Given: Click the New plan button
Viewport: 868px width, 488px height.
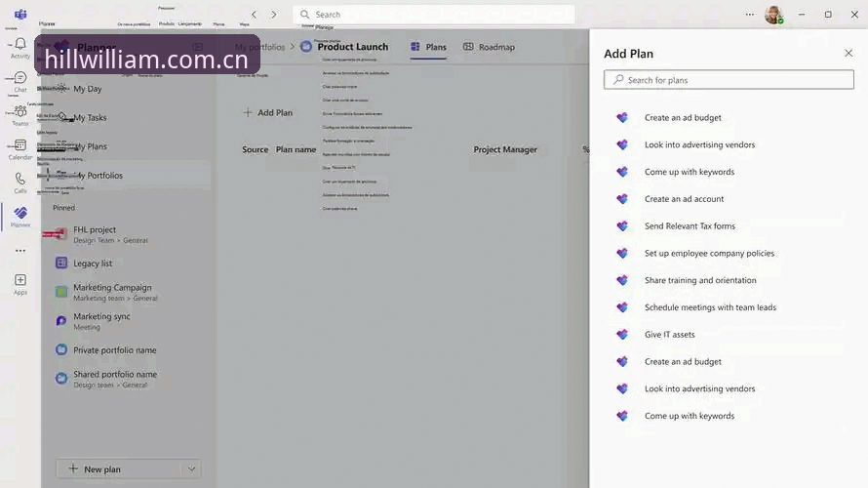Looking at the screenshot, I should (120, 469).
